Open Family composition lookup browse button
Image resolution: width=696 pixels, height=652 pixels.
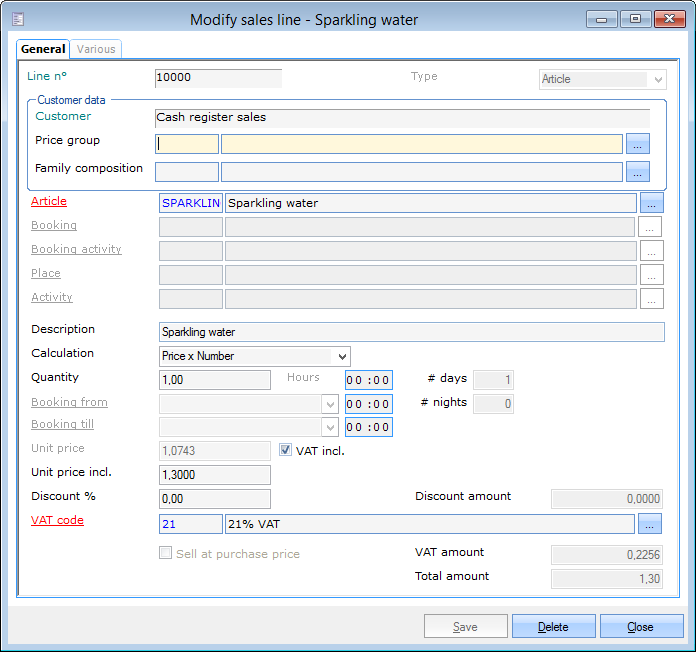[x=638, y=172]
